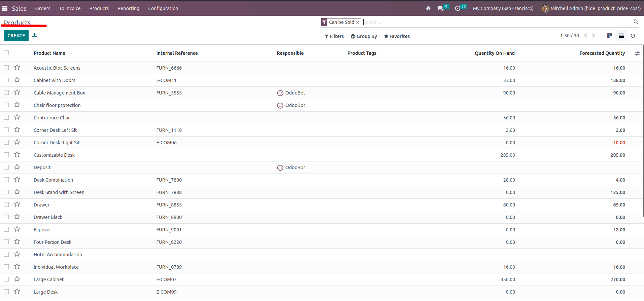Star Desk Combination as favorite
This screenshot has height=301, width=644.
17,180
